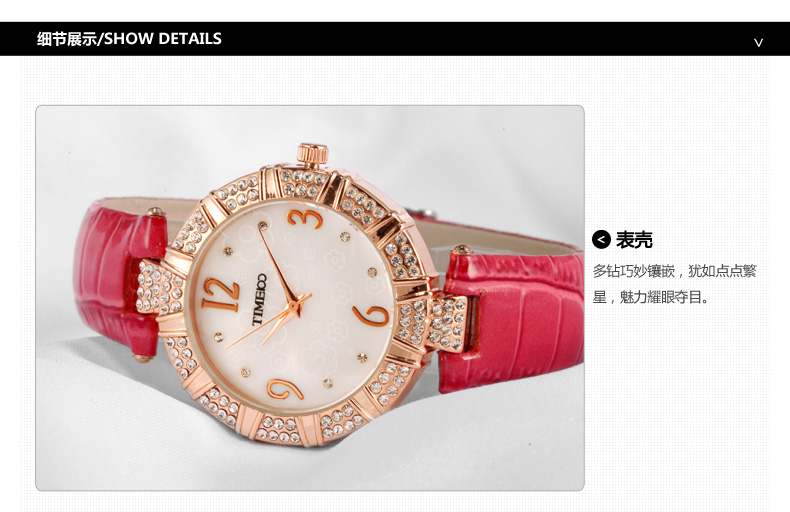The height and width of the screenshot is (512, 790).
Task: Click the numeral 12 on the watch dial
Action: pyautogui.click(x=221, y=295)
